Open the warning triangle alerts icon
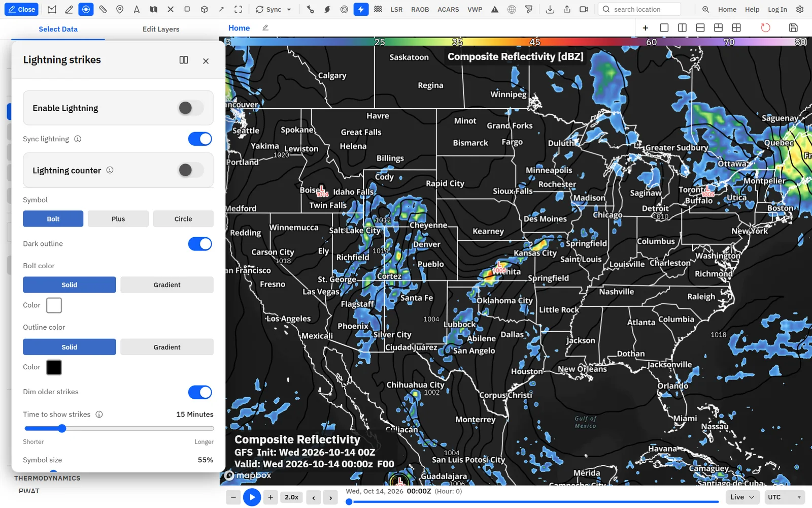The height and width of the screenshot is (508, 812). coord(495,9)
